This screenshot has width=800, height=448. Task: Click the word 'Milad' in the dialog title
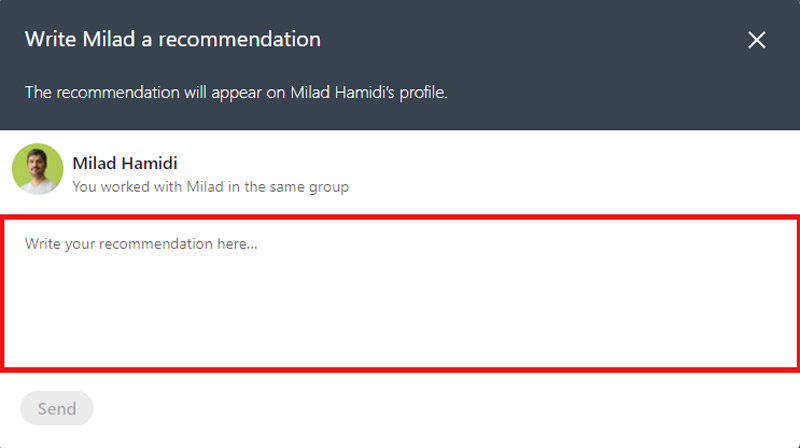tap(109, 39)
